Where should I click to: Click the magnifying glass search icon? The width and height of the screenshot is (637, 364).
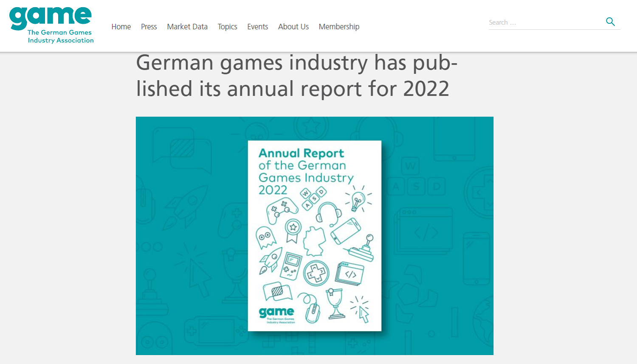tap(610, 22)
